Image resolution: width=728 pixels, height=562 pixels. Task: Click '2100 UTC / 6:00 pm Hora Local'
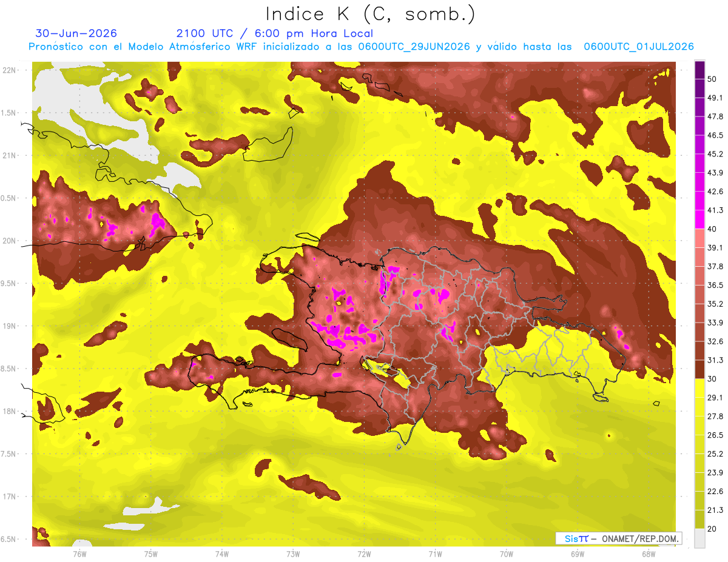[x=275, y=33]
